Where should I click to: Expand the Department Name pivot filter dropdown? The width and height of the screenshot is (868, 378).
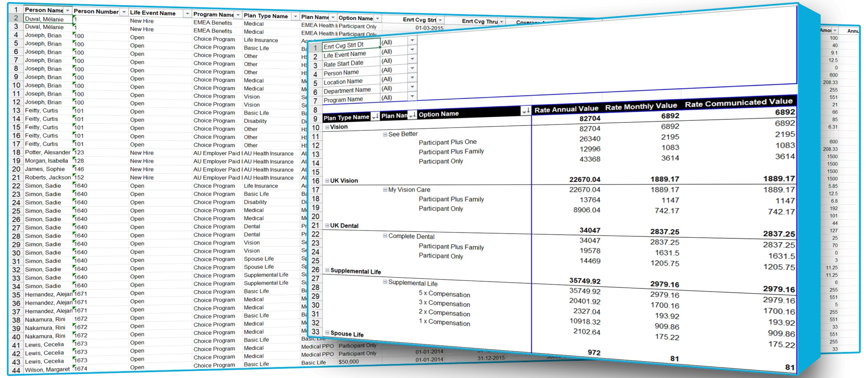pyautogui.click(x=412, y=87)
